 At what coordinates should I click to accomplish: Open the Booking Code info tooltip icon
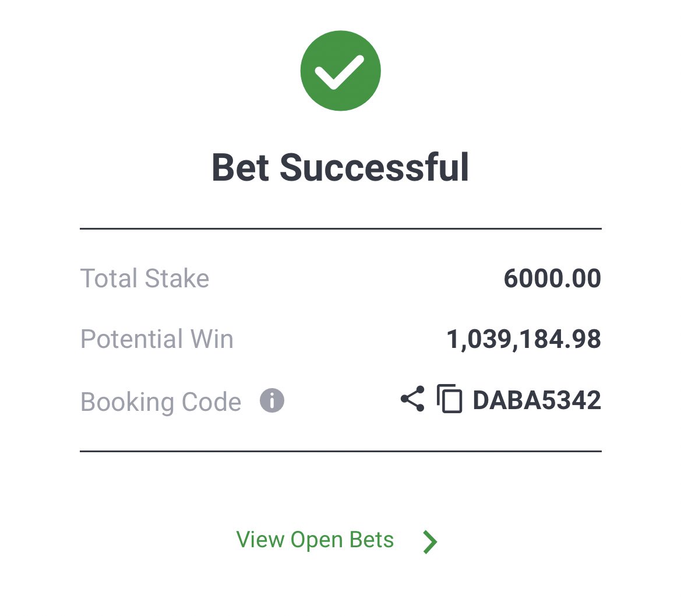272,400
